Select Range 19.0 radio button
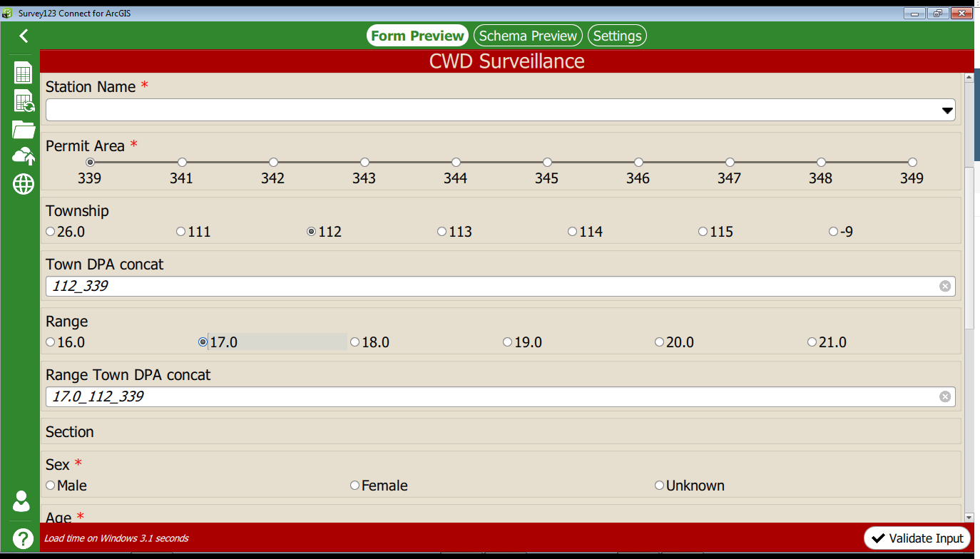The width and height of the screenshot is (980, 559). coord(507,342)
